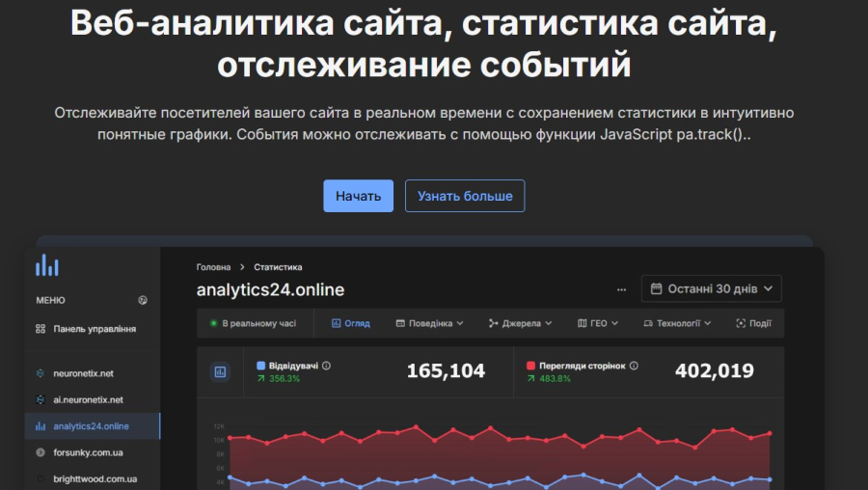
Task: Click the grid icon beside Панель управління
Action: pos(41,329)
